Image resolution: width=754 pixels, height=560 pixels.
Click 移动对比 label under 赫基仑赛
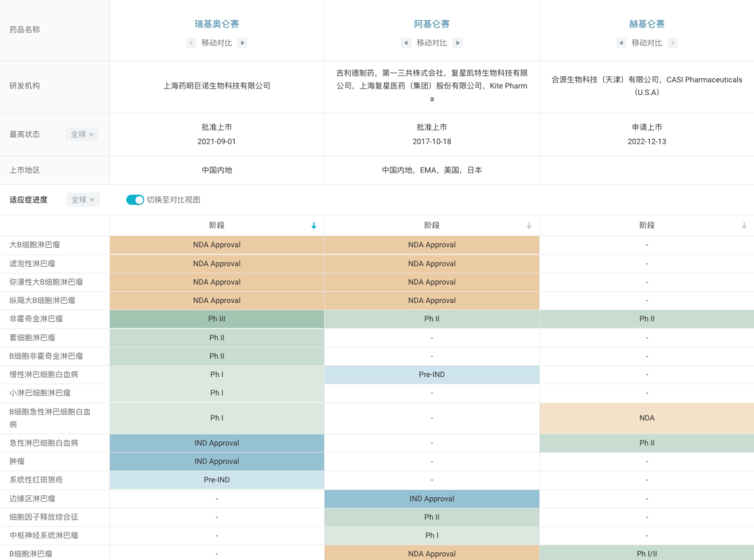point(646,43)
